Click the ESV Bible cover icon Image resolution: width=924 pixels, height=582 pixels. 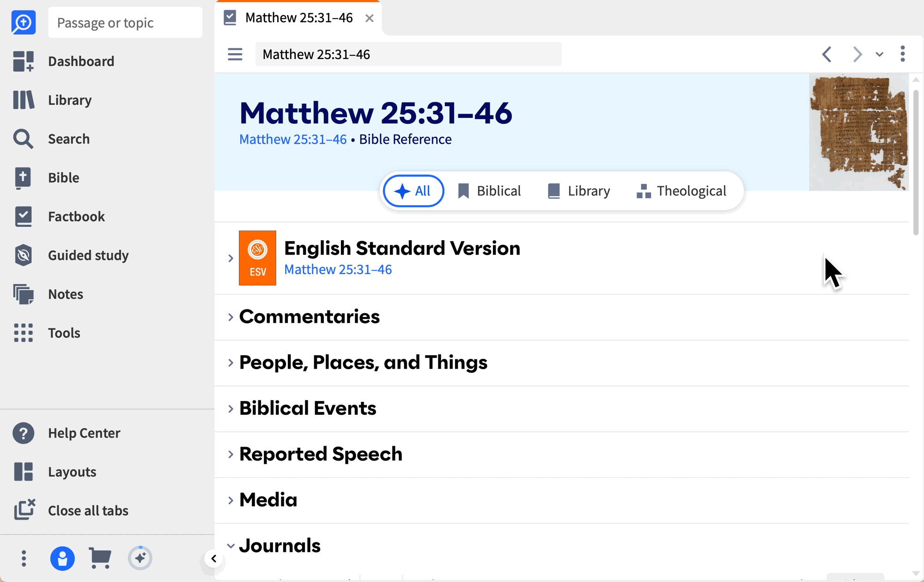point(257,258)
